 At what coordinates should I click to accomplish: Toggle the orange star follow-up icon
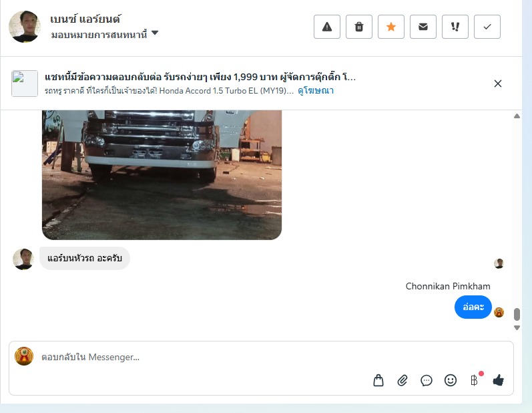click(391, 27)
